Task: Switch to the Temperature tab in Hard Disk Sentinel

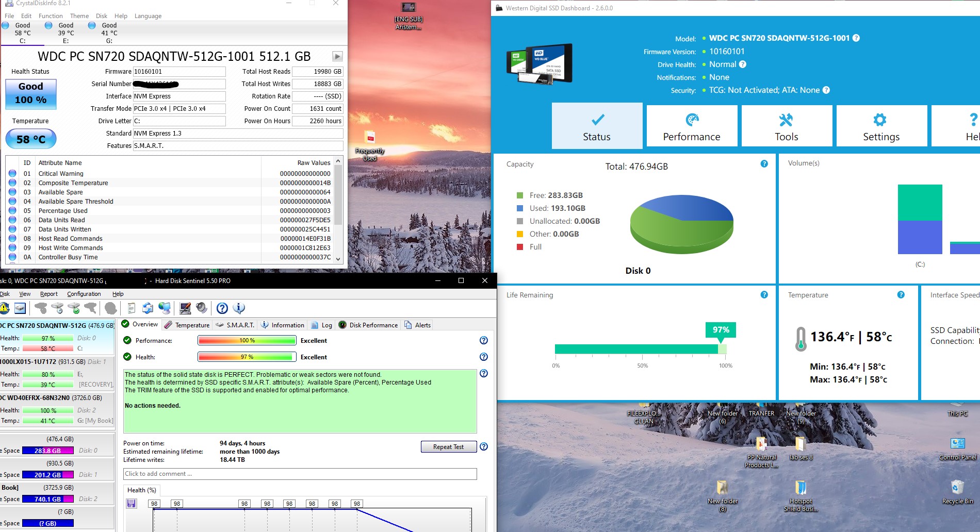Action: tap(187, 325)
